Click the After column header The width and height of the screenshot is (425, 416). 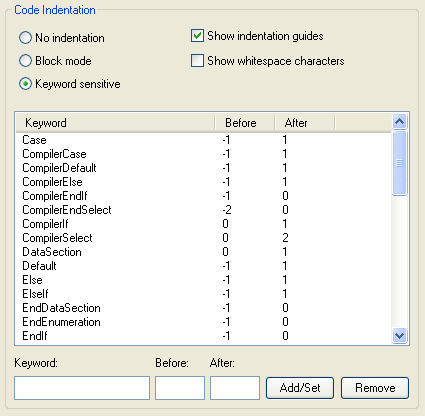pos(305,123)
